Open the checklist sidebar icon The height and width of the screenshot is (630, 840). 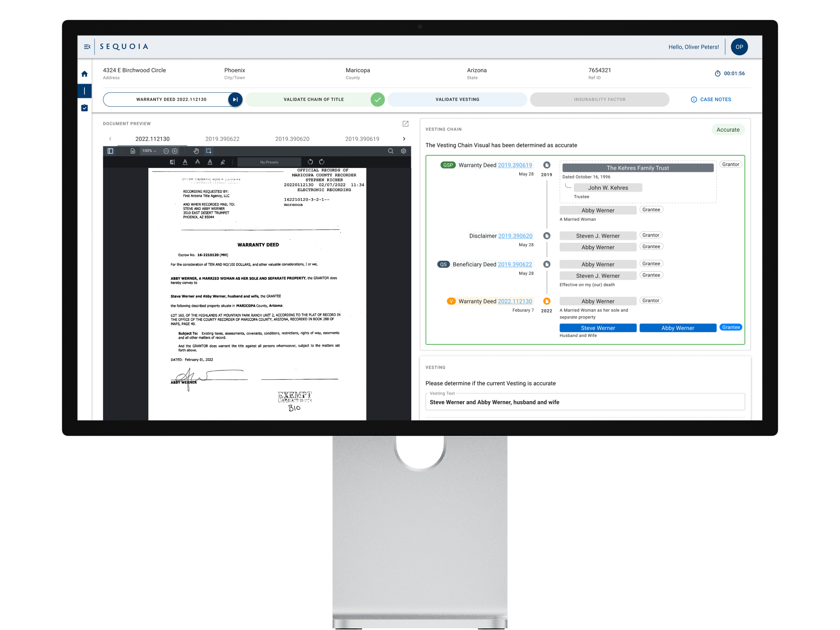[84, 108]
